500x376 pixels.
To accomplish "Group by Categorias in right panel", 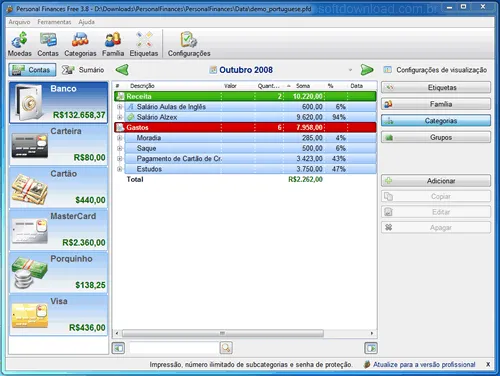I will [436, 121].
